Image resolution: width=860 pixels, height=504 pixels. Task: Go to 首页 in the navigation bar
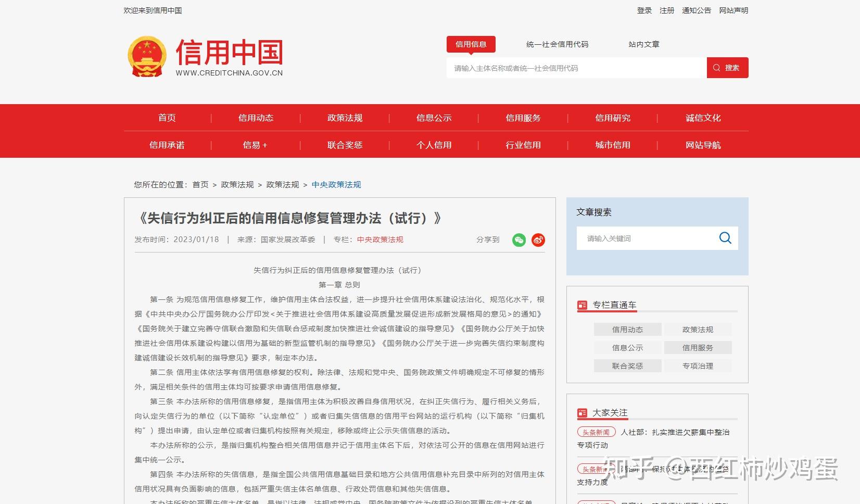tap(167, 118)
